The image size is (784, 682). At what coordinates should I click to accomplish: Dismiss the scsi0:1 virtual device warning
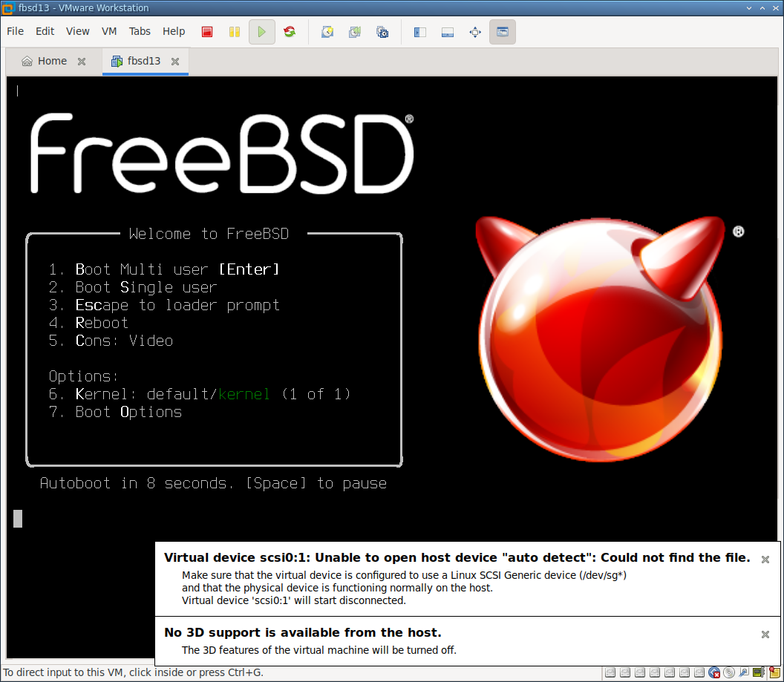(765, 560)
